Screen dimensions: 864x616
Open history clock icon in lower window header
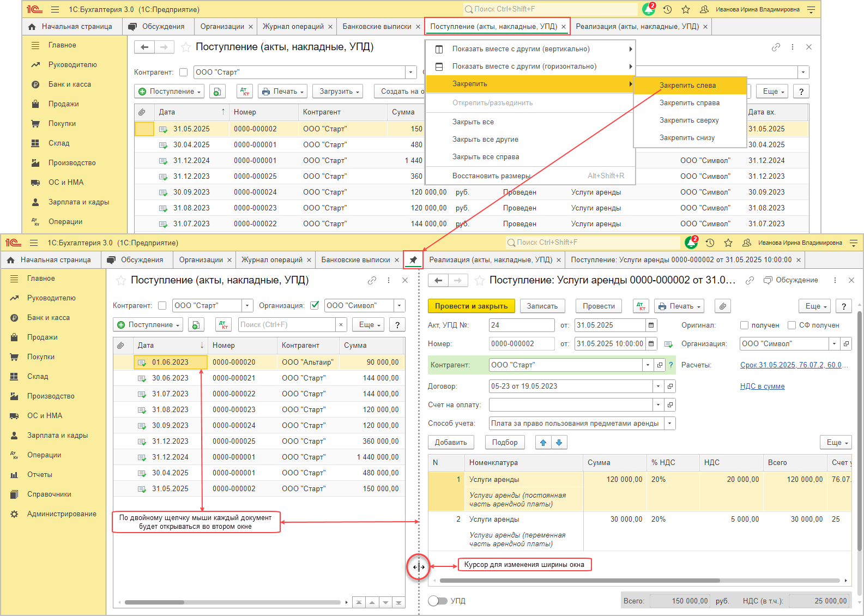(710, 243)
